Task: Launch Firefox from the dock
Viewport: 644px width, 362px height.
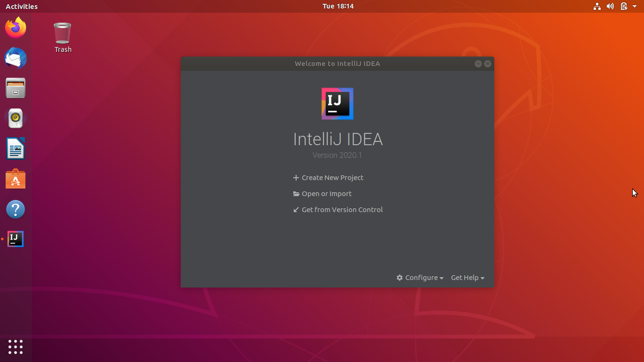Action: click(x=16, y=28)
